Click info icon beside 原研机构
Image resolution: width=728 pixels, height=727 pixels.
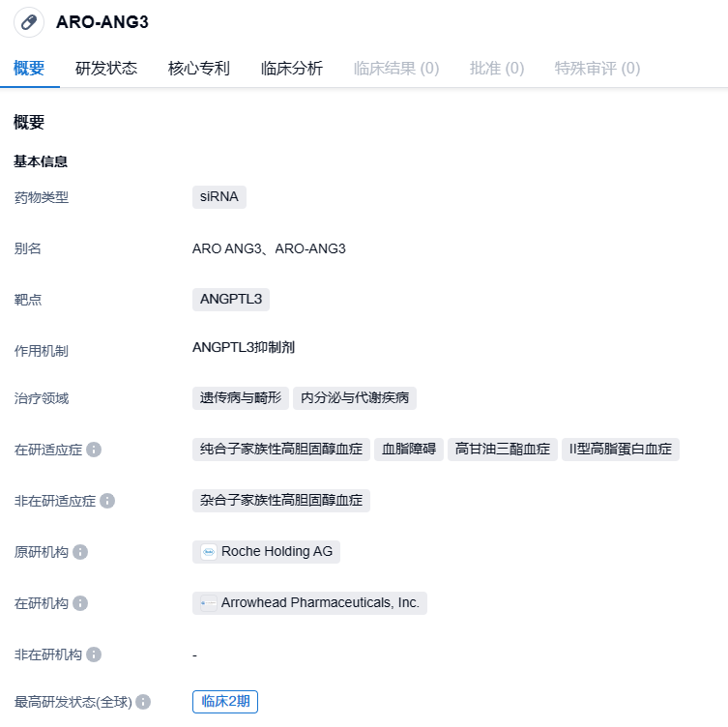(x=80, y=552)
